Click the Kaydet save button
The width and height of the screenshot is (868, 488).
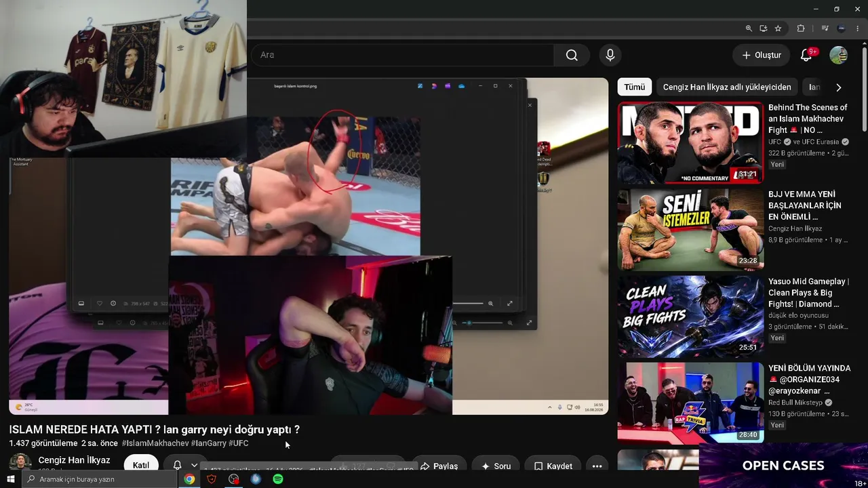(x=553, y=466)
